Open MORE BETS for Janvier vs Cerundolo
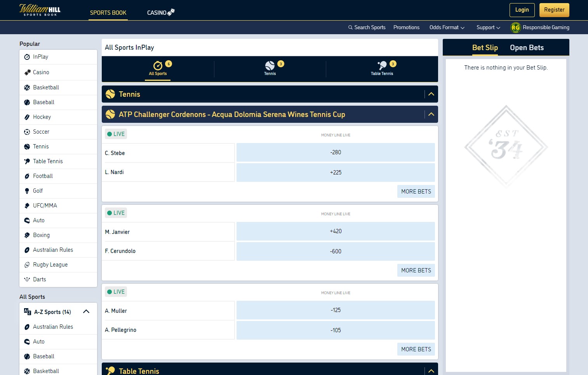 pyautogui.click(x=416, y=270)
